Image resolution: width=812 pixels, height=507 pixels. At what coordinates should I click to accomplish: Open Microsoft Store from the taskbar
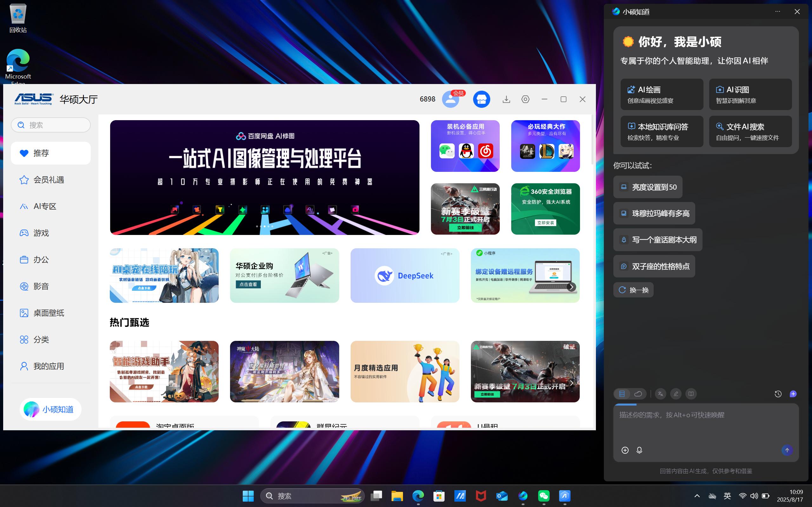[x=439, y=496]
